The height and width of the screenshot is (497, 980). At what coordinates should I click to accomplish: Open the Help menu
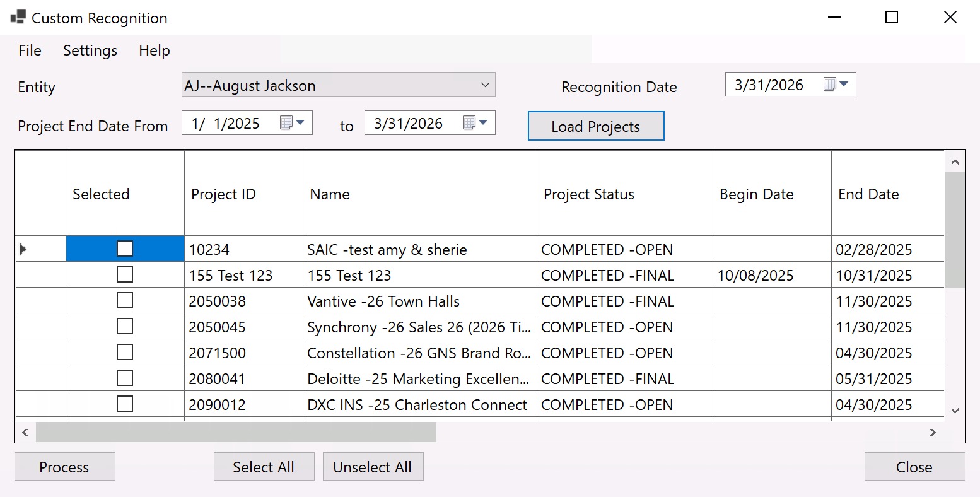coord(154,50)
